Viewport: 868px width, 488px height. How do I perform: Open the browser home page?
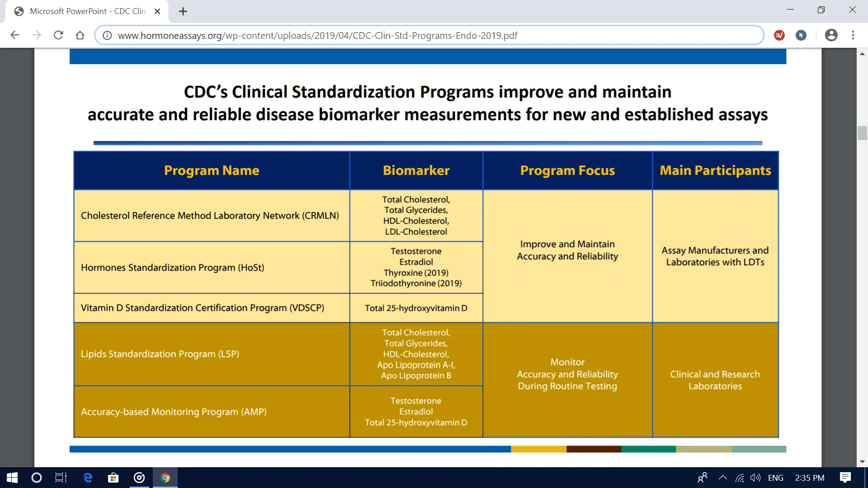pos(80,35)
